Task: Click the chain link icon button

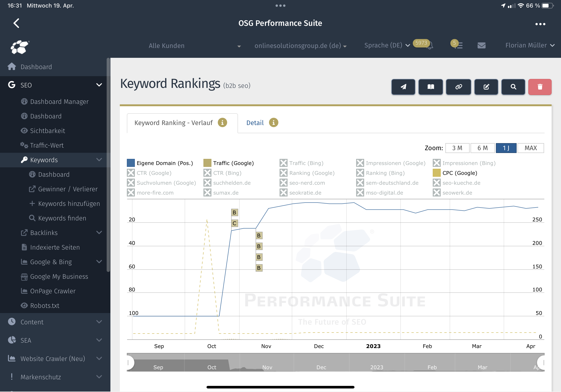Action: tap(458, 87)
